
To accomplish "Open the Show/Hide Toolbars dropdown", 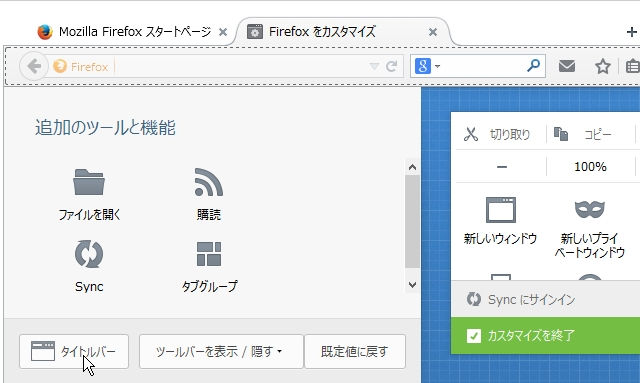I will (221, 351).
